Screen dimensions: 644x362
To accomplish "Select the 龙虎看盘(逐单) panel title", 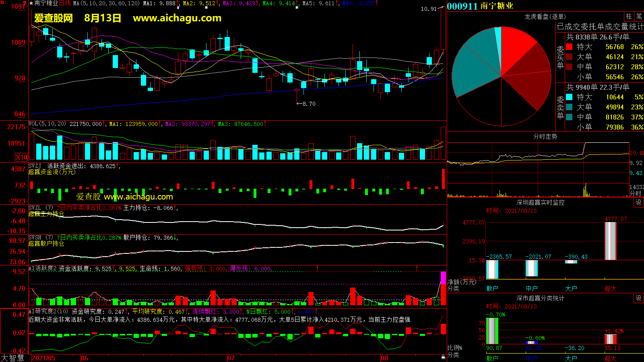I will pyautogui.click(x=545, y=16).
